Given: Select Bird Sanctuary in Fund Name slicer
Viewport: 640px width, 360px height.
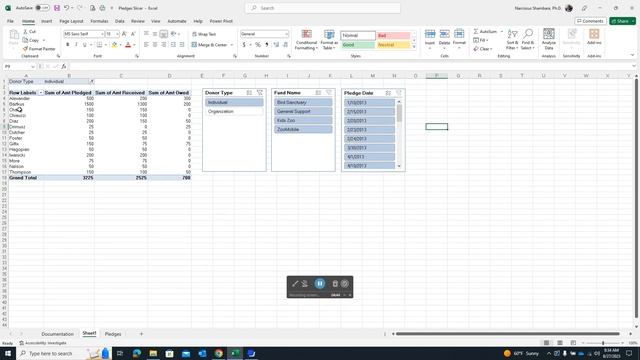Looking at the screenshot, I should point(303,102).
